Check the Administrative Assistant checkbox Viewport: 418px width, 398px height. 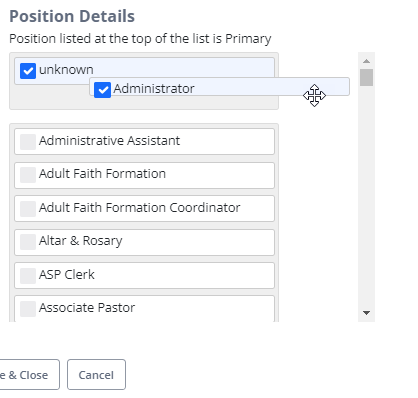28,142
